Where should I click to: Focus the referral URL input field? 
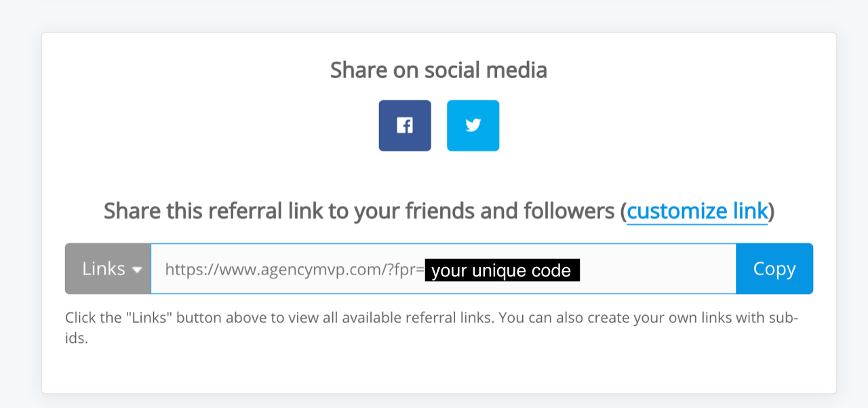443,269
